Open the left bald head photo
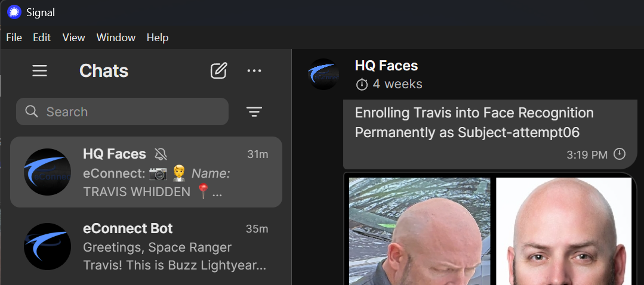The width and height of the screenshot is (644, 285). (x=419, y=233)
